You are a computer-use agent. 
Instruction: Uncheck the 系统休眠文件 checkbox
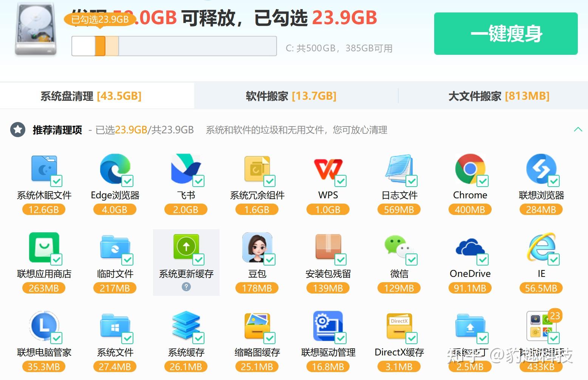(57, 181)
